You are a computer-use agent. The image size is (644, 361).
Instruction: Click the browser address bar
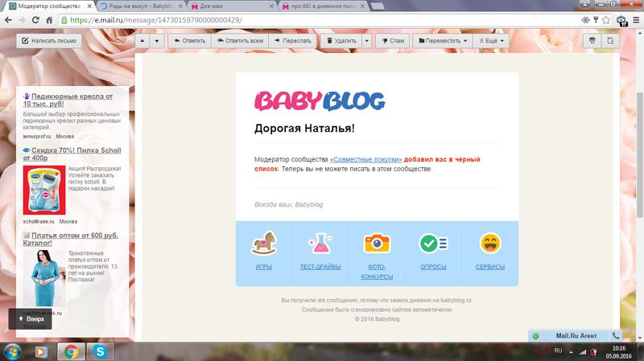(322, 20)
